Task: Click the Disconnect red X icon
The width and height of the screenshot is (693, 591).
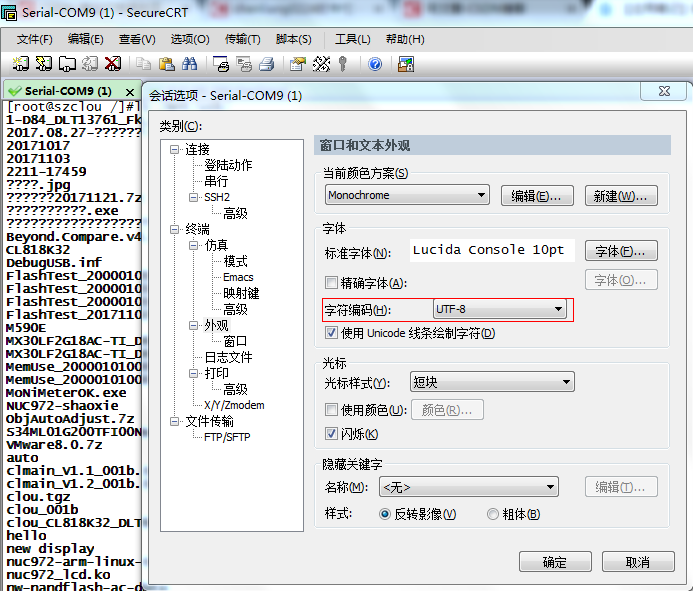Action: point(113,64)
